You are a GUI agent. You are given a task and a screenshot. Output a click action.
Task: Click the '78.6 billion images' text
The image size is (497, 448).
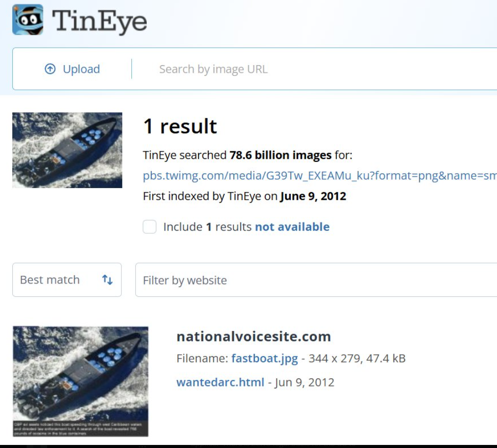point(281,155)
